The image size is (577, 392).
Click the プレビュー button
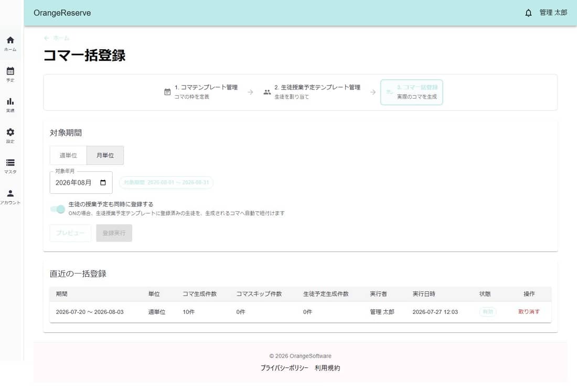pos(70,233)
